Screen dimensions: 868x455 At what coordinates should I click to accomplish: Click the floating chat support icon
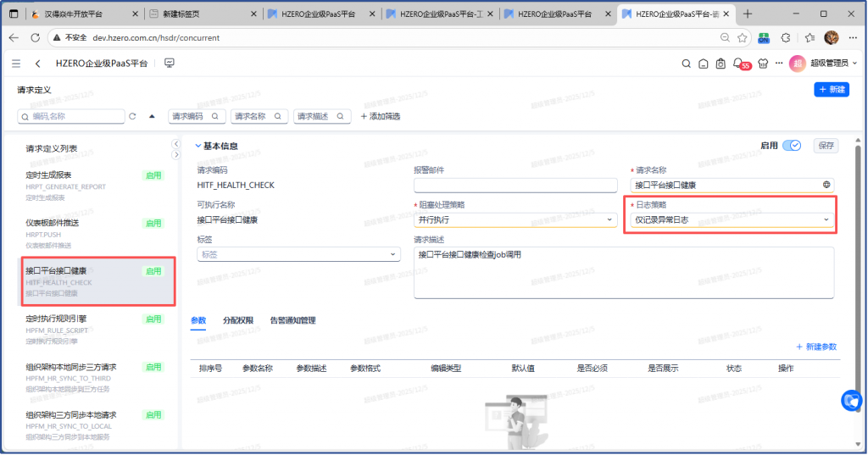point(851,400)
